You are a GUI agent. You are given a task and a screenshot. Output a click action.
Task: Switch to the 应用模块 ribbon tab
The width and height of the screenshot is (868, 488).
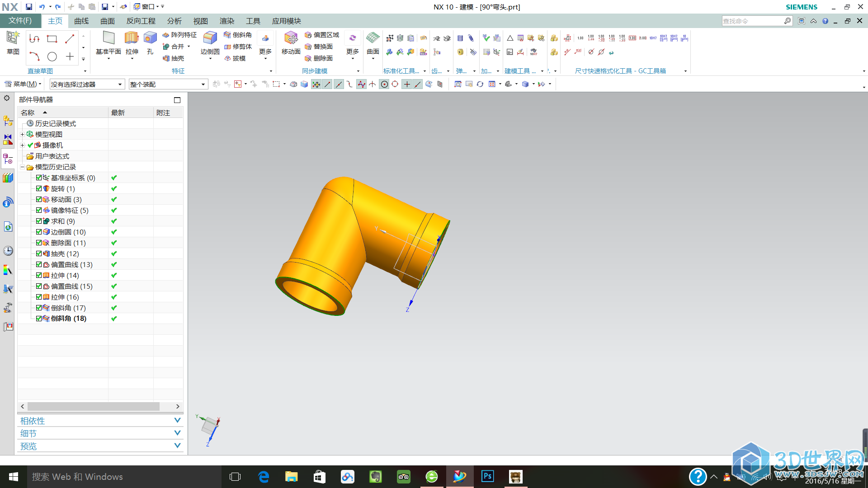(x=286, y=21)
